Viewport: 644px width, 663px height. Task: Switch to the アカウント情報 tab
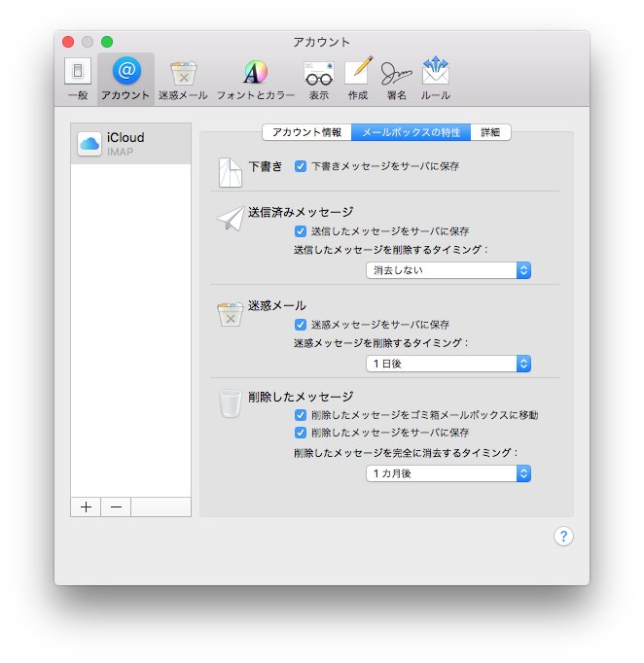coord(306,132)
